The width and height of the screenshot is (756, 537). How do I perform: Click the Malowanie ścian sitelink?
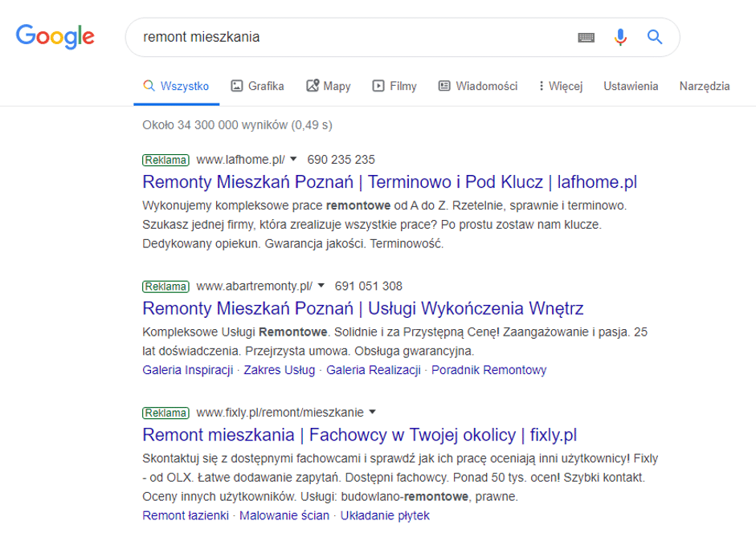[284, 515]
